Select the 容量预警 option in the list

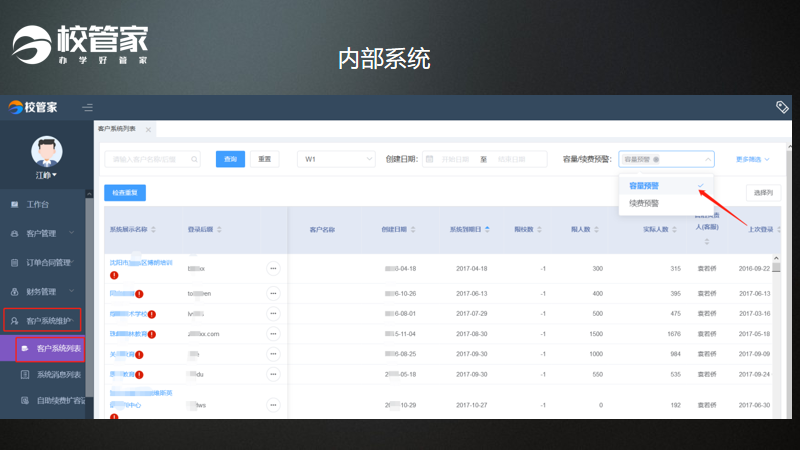click(666, 186)
